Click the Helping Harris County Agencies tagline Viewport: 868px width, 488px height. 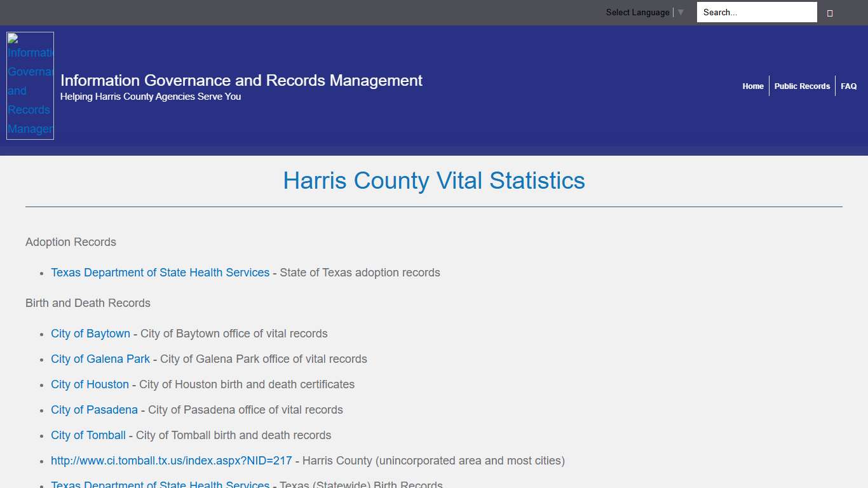pyautogui.click(x=150, y=97)
